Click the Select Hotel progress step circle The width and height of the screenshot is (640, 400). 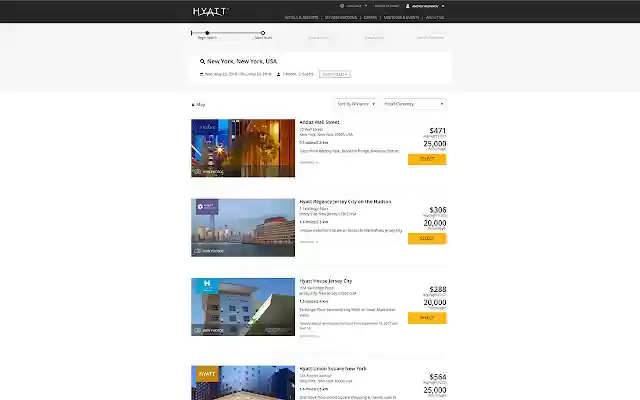[263, 33]
